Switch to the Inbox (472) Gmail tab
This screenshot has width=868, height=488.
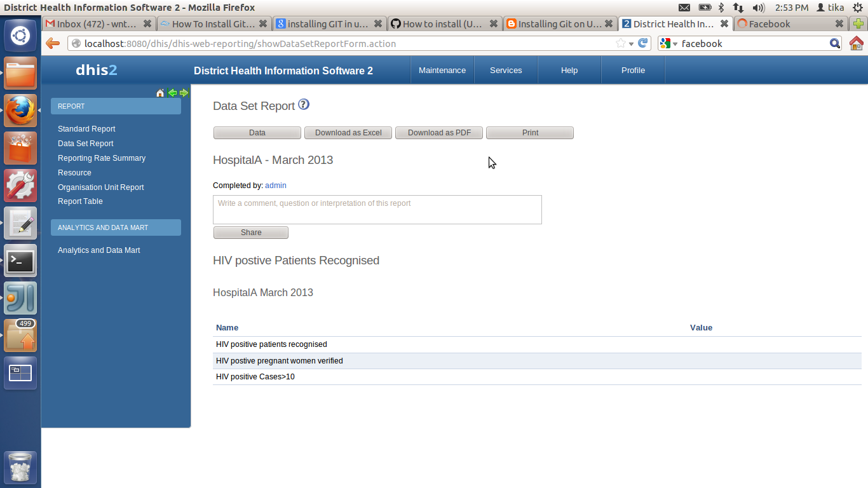tap(98, 24)
